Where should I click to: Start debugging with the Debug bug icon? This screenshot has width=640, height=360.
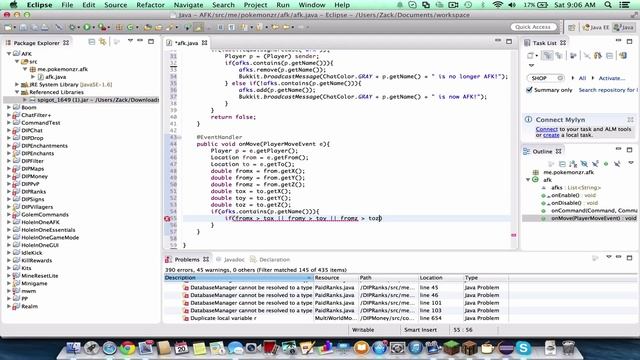(72, 27)
